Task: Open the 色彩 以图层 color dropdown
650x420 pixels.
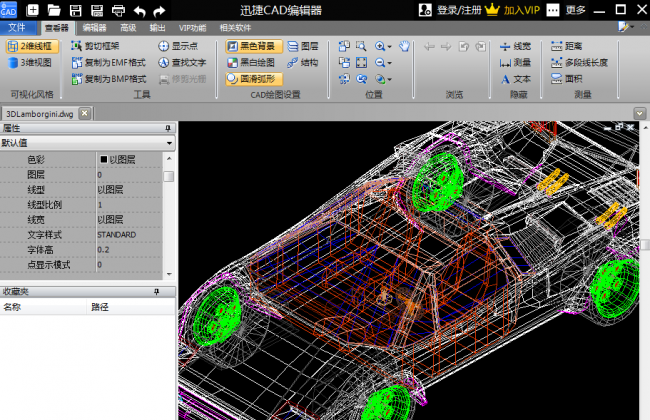Action: [x=129, y=160]
